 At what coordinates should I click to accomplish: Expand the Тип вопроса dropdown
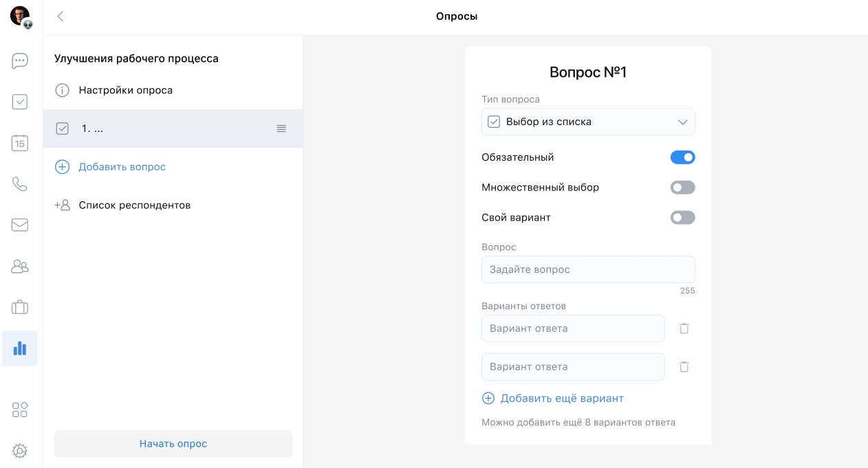click(588, 122)
